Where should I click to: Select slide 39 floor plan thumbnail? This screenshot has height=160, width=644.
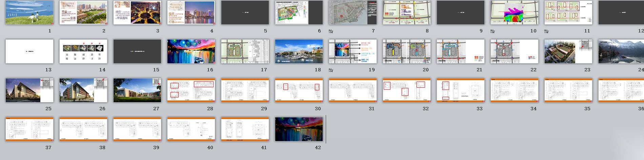[137, 129]
